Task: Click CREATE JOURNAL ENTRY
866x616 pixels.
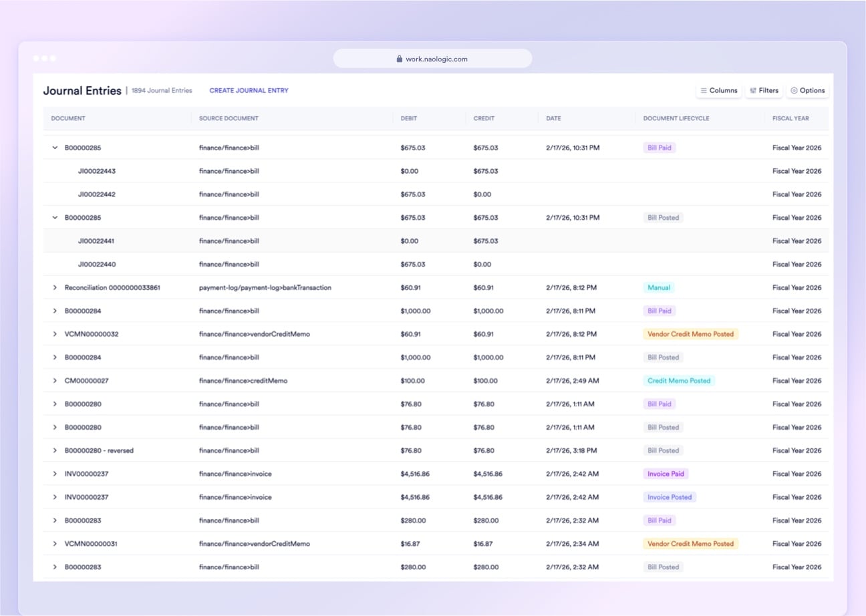Action: (249, 90)
